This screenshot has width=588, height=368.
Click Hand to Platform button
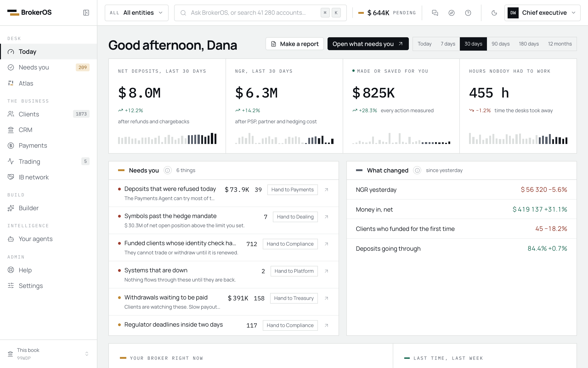[294, 271]
